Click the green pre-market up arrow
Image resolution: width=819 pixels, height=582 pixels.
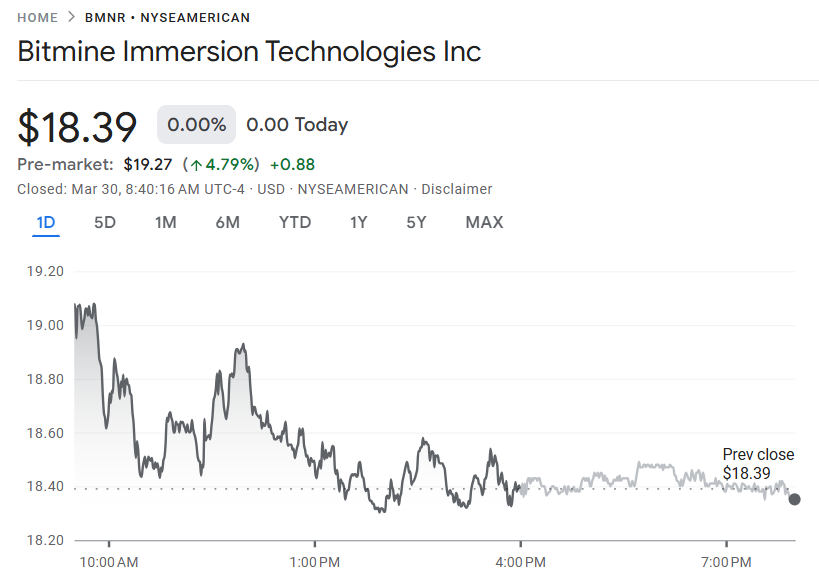196,164
